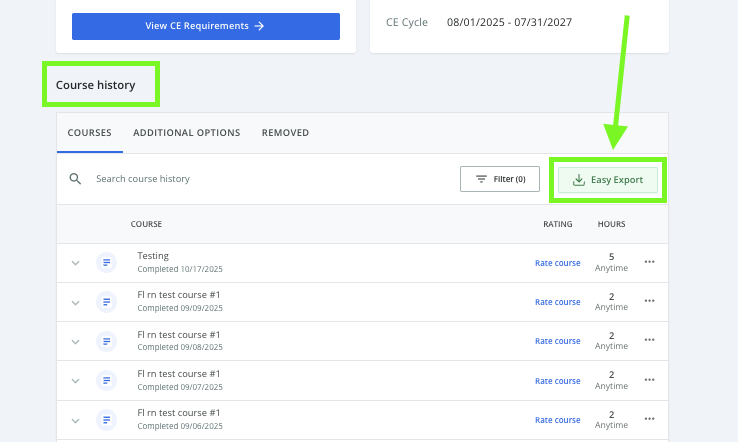Open more options for course completed 09/09/2025
The image size is (738, 442).
tap(649, 301)
